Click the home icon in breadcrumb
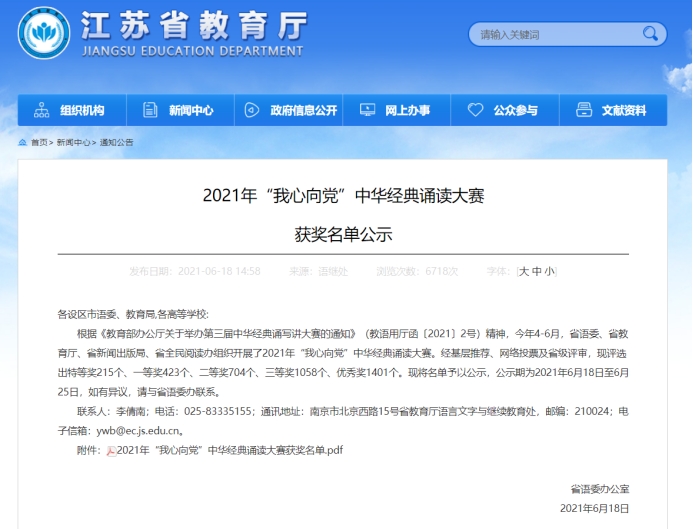693x530 pixels. pos(23,143)
